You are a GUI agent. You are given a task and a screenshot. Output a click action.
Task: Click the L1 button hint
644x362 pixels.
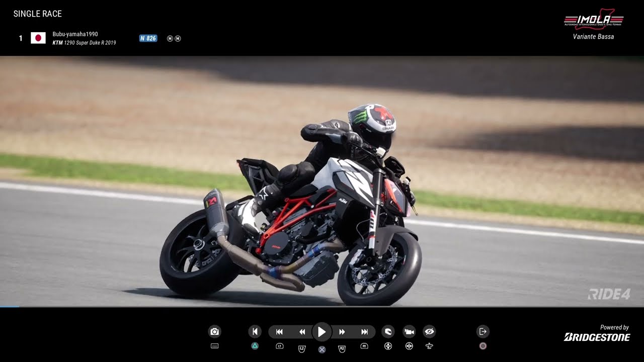pyautogui.click(x=280, y=346)
